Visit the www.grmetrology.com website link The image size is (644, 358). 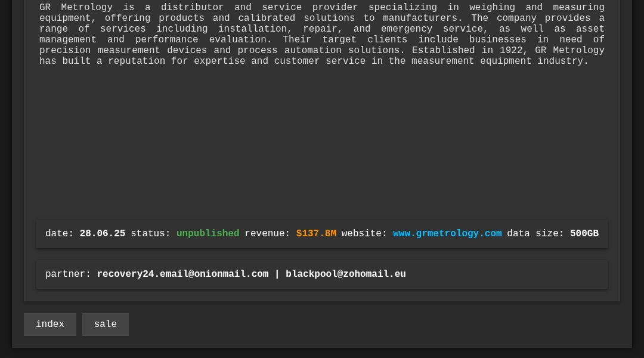coord(447,233)
